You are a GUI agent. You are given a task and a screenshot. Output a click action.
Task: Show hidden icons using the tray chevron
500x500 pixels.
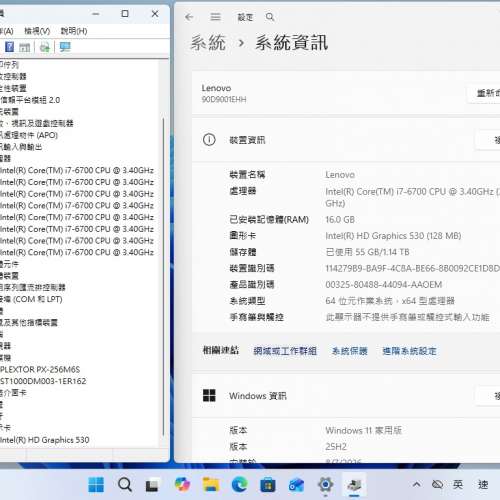(416, 484)
